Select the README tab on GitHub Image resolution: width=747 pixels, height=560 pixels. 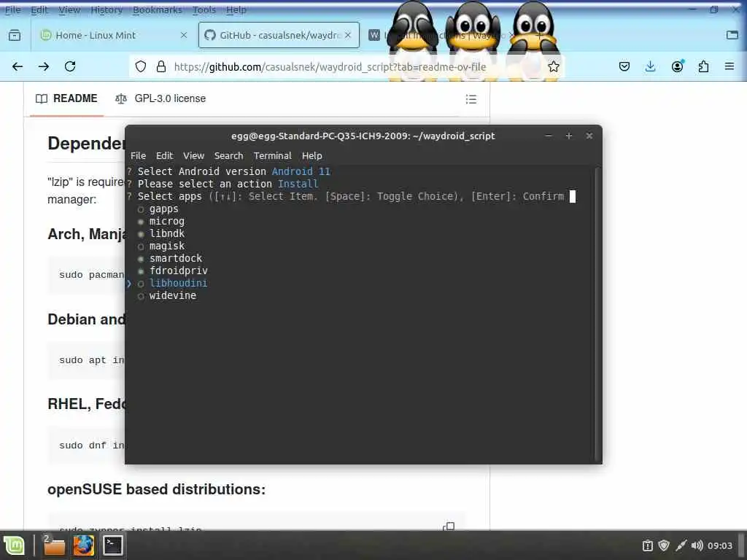[66, 98]
